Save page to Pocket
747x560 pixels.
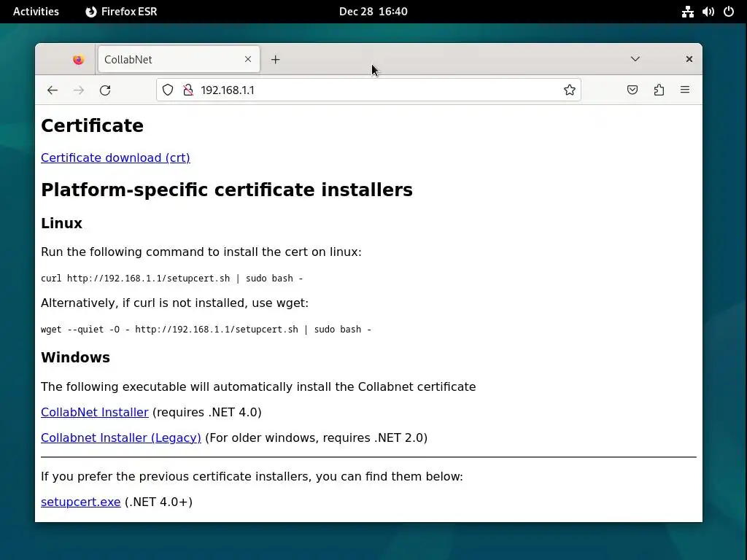point(632,90)
